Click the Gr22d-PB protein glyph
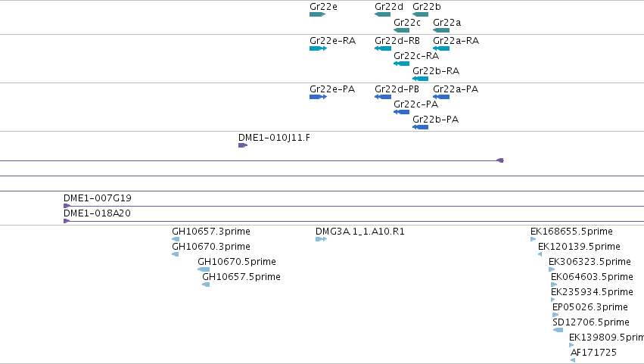Screen dimensions: 644x364 click(383, 97)
